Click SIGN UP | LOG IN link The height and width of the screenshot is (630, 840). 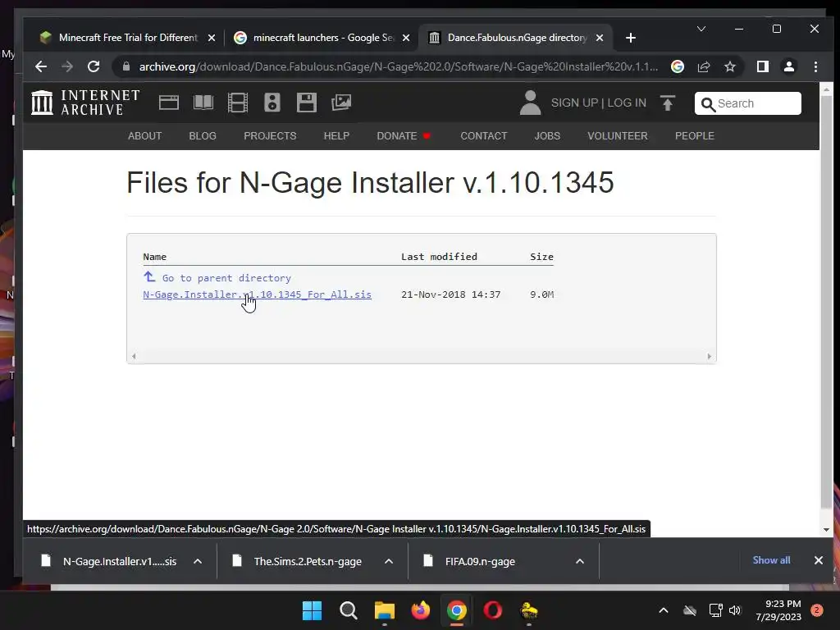tap(598, 103)
